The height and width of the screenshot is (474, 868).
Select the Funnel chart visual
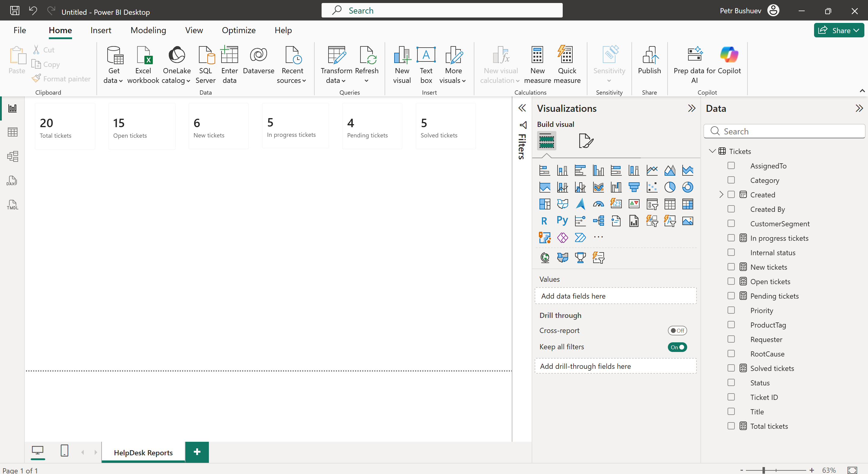coord(634,187)
